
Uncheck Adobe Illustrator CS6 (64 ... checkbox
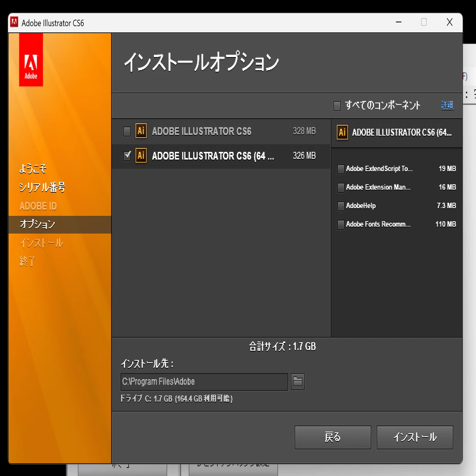pos(127,156)
